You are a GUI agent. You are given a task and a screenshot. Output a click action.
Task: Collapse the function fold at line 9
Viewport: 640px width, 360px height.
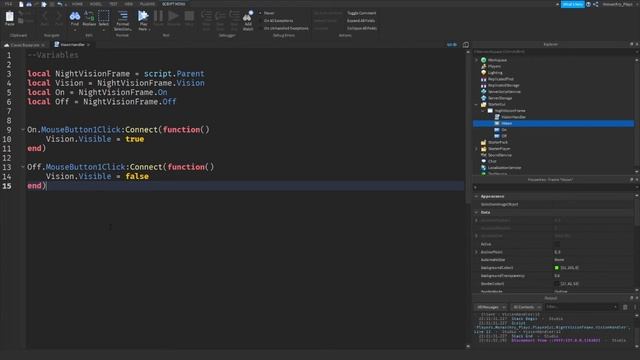23,130
